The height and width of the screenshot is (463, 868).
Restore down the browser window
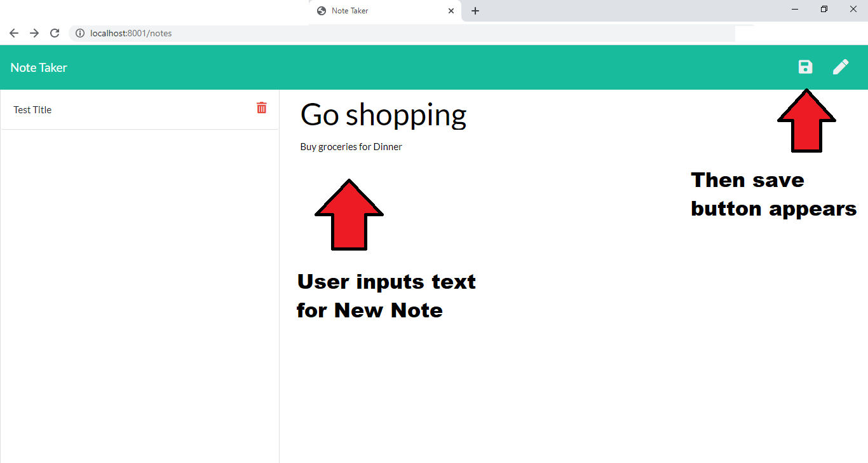824,10
